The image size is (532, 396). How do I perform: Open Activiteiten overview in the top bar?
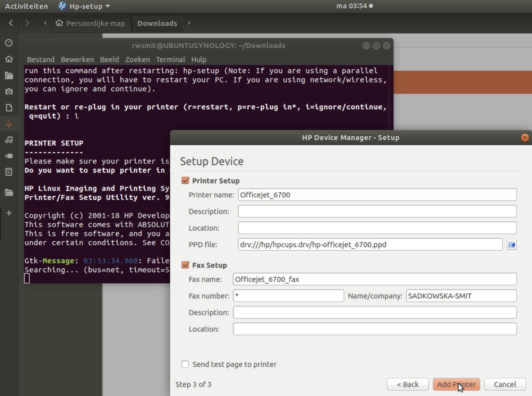pos(26,6)
